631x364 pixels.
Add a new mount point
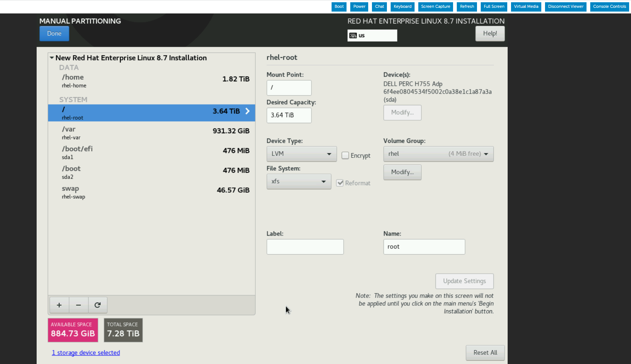[59, 305]
